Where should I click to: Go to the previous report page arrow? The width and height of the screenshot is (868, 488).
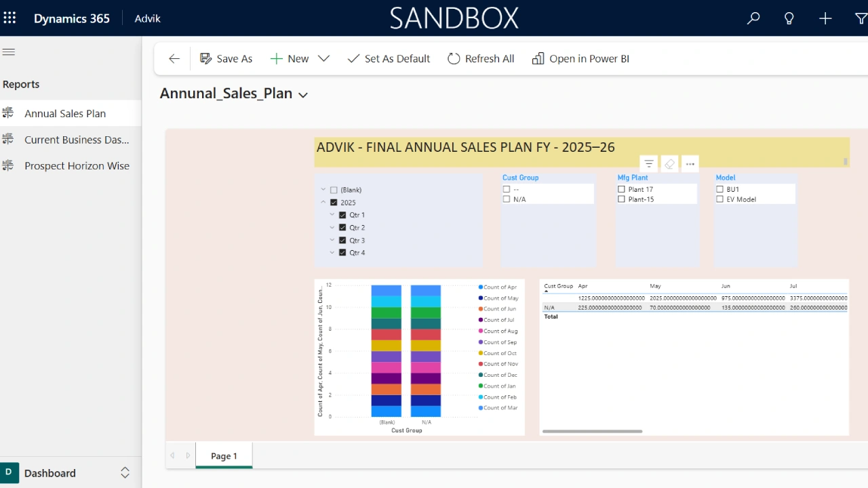tap(172, 455)
